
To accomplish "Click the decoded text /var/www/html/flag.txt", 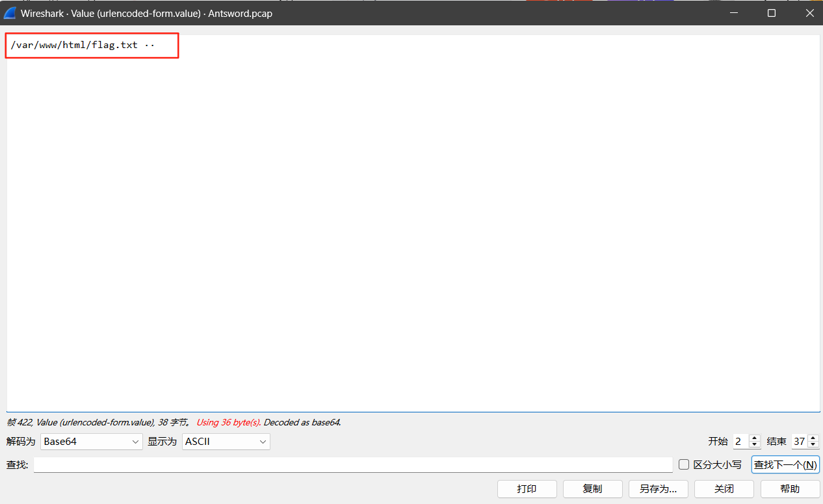I will tap(74, 45).
